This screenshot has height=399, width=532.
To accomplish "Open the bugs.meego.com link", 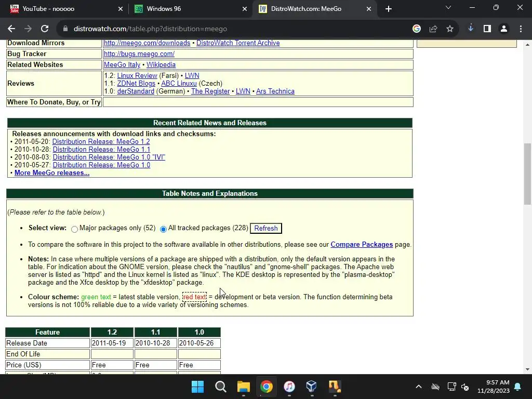I will click(x=139, y=54).
